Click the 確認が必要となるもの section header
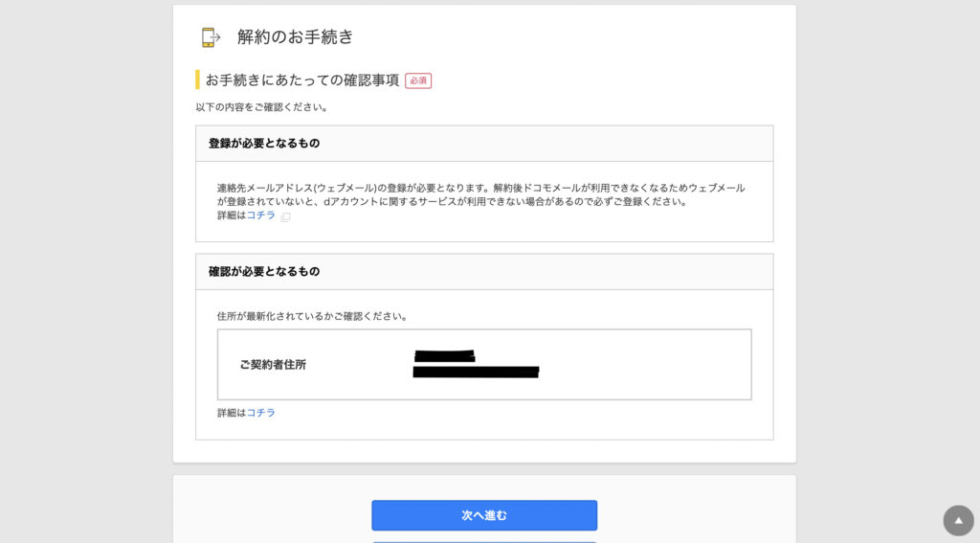The height and width of the screenshot is (543, 980). click(x=264, y=272)
